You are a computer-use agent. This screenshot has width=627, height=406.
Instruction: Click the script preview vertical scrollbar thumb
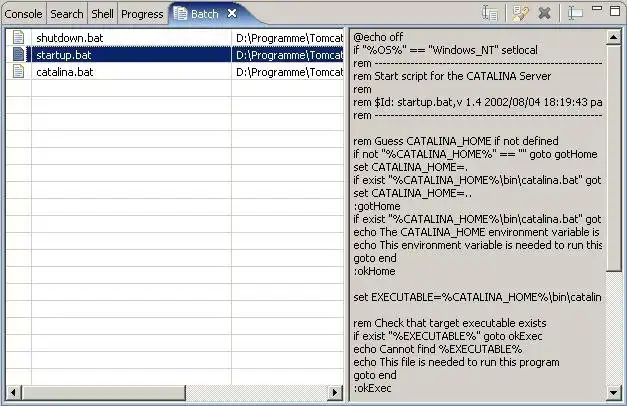tap(613, 158)
